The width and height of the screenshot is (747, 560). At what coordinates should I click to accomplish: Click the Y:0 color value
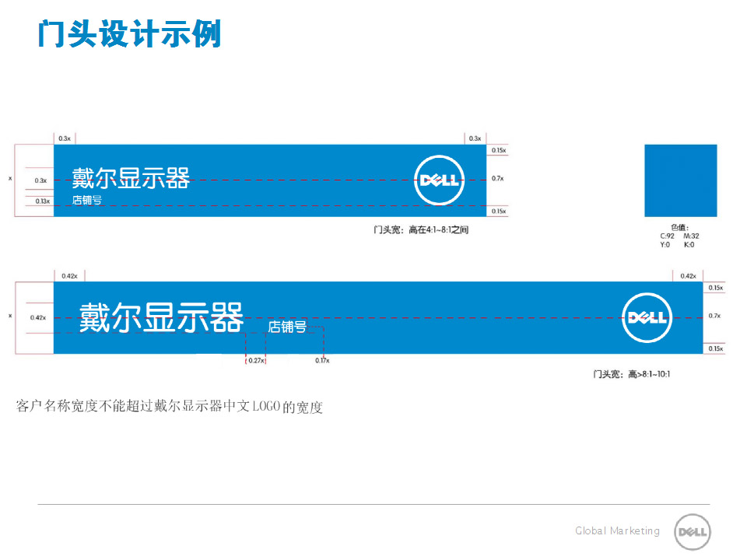pos(665,244)
